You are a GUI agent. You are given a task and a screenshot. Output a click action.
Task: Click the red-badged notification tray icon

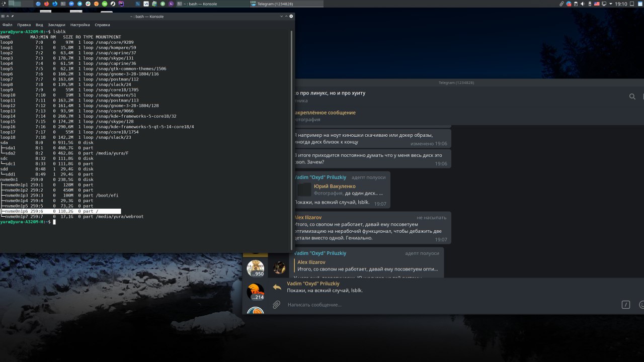point(569,4)
